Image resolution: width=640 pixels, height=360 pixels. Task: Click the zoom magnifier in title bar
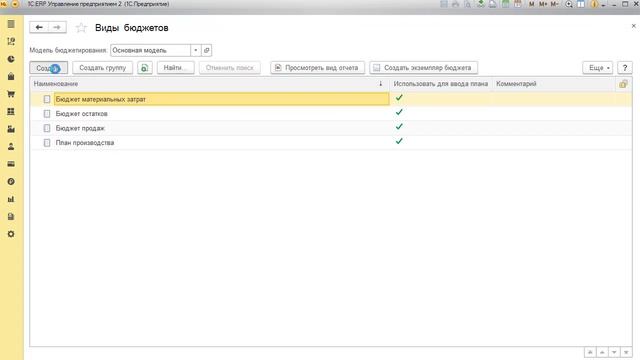(569, 4)
